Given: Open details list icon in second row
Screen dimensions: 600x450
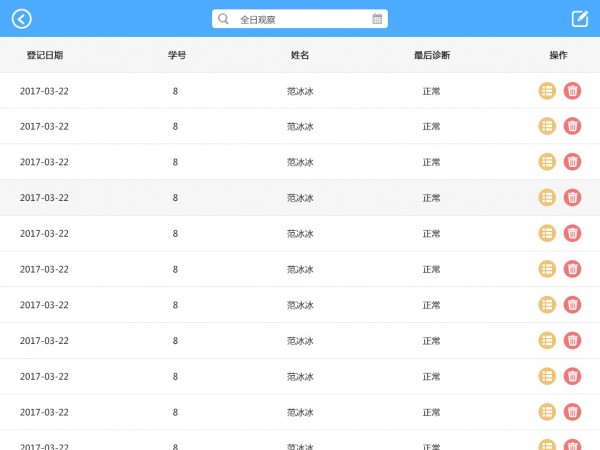Looking at the screenshot, I should coord(547,126).
